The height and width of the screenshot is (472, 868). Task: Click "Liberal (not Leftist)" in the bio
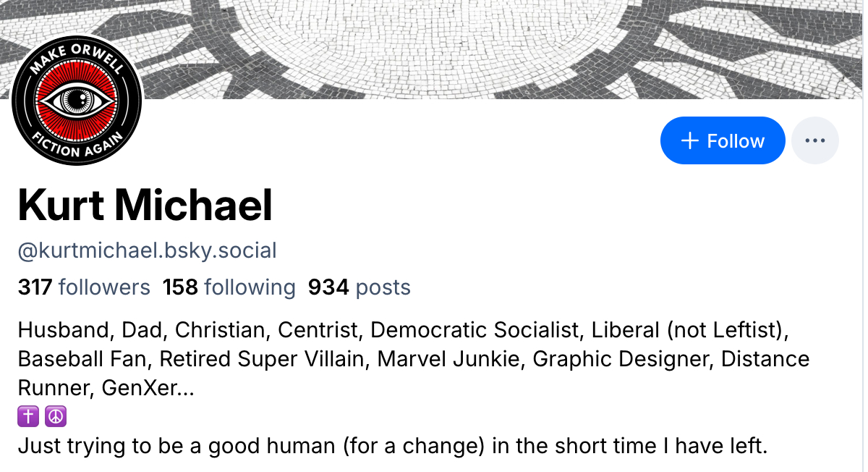[689, 330]
